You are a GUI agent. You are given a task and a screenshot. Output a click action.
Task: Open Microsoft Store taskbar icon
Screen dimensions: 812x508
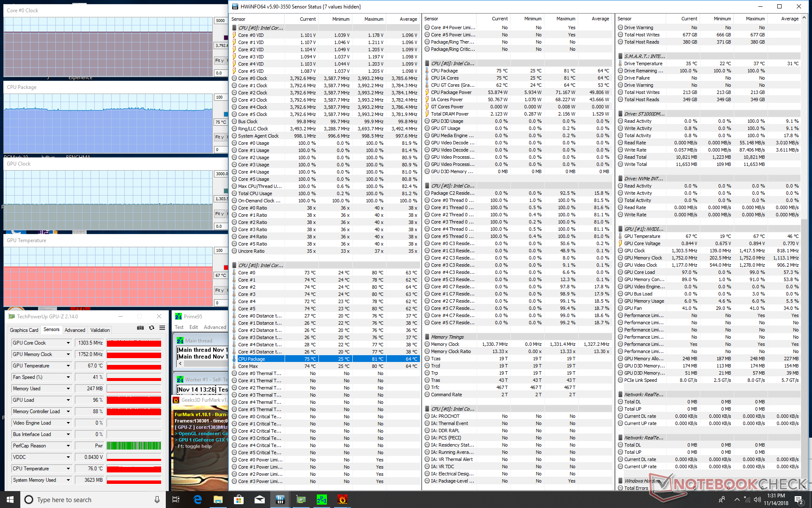click(x=239, y=500)
